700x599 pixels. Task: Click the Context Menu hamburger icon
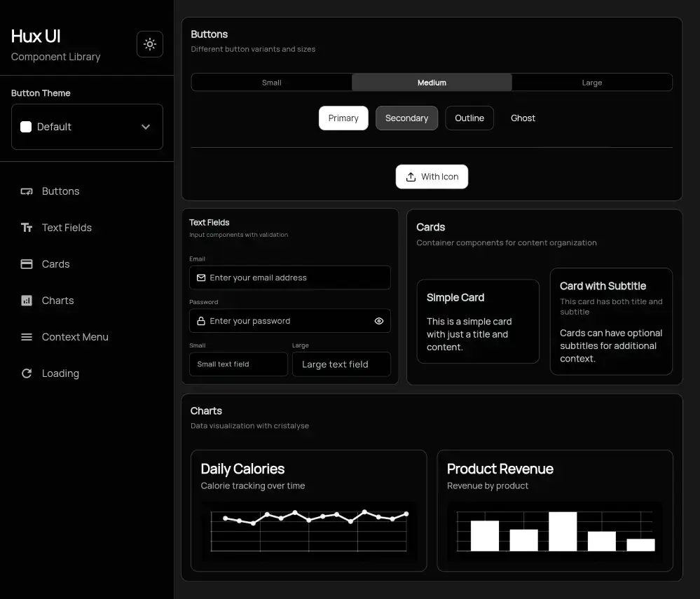point(27,337)
